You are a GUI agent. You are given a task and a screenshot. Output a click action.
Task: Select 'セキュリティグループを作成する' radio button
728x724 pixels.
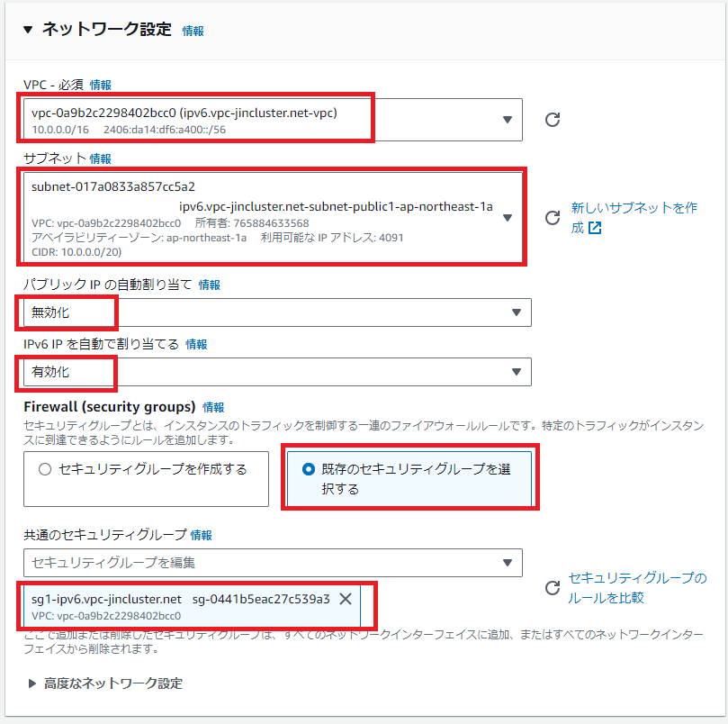pos(45,469)
